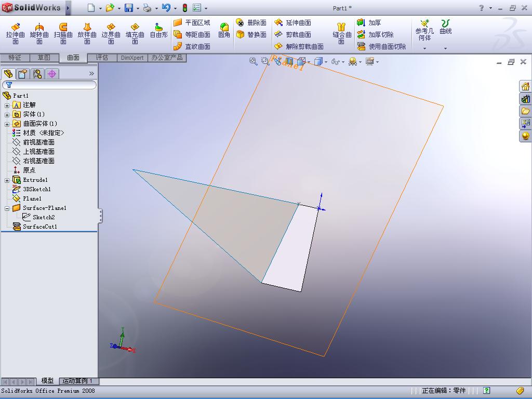Viewport: 532px width, 399px height.
Task: Select 上视基准面 in the feature tree
Action: pyautogui.click(x=33, y=152)
